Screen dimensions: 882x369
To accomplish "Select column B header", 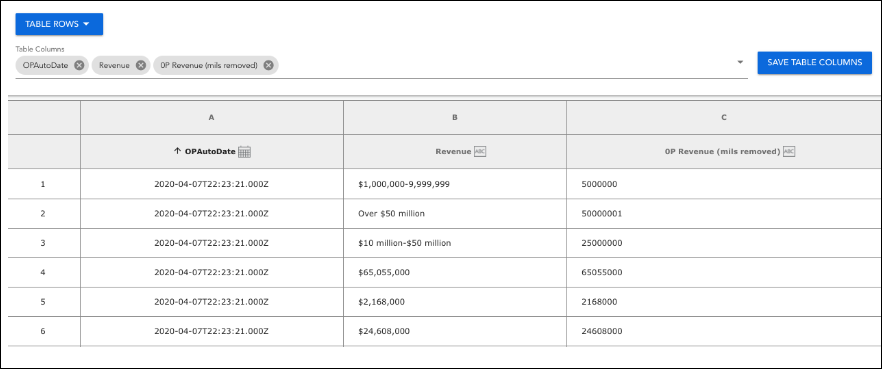I will coord(454,118).
